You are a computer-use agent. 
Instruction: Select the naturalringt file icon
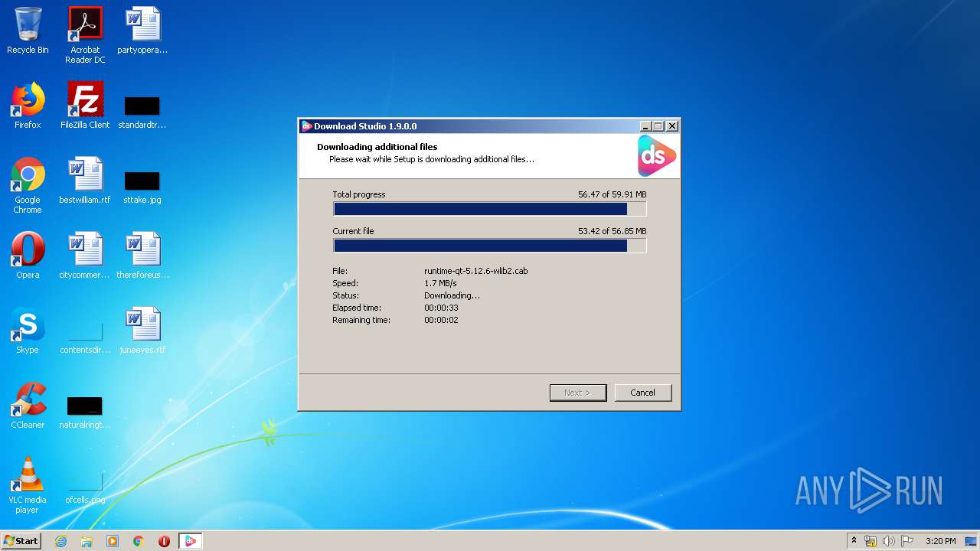(x=85, y=412)
